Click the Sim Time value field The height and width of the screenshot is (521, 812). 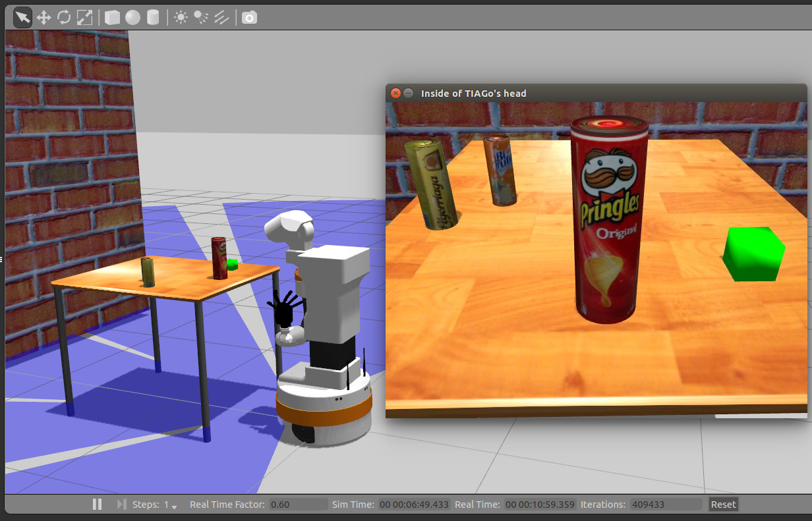tap(414, 505)
